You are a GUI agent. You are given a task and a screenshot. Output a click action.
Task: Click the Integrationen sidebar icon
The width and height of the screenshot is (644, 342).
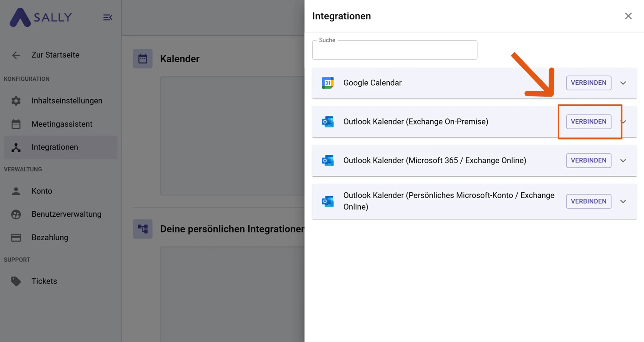point(16,147)
